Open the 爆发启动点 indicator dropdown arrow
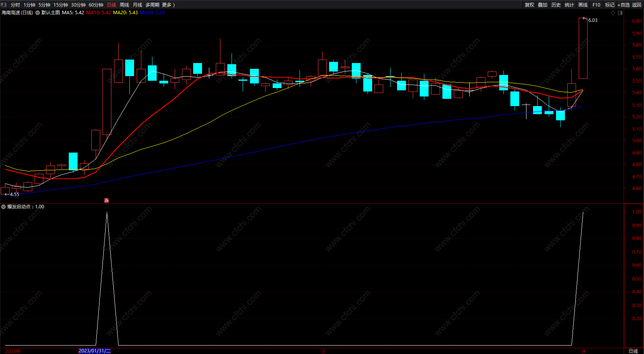Viewport: 644px width, 354px height. (x=3, y=207)
